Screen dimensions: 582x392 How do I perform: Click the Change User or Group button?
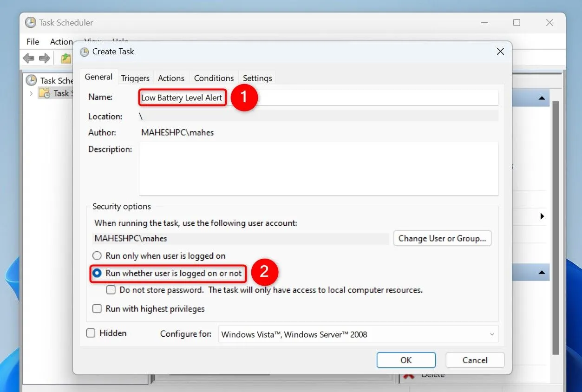pyautogui.click(x=442, y=238)
